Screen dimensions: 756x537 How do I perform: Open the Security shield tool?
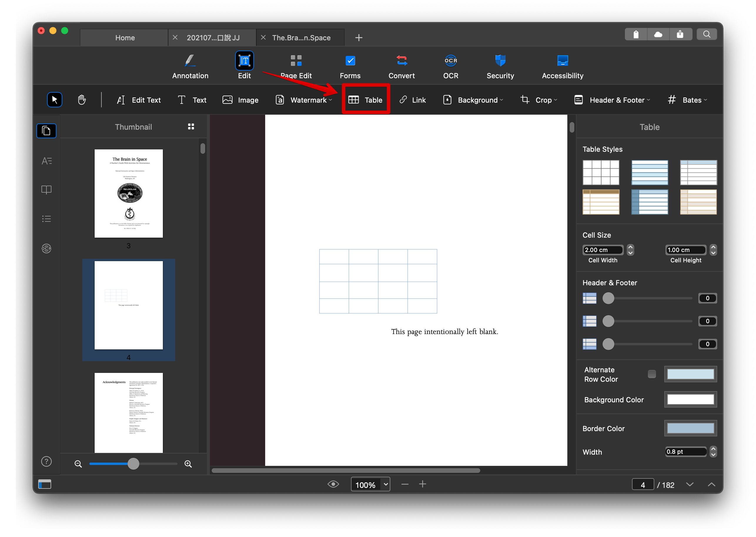click(500, 61)
